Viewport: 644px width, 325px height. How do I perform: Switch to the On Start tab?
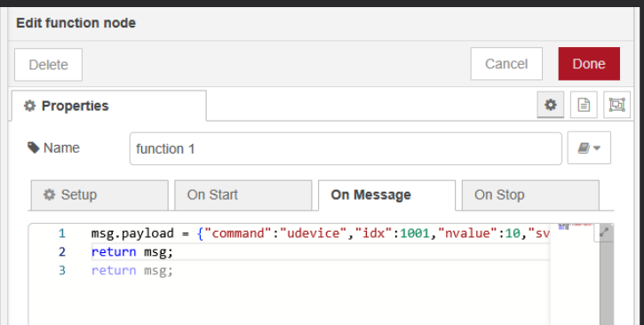pos(243,194)
